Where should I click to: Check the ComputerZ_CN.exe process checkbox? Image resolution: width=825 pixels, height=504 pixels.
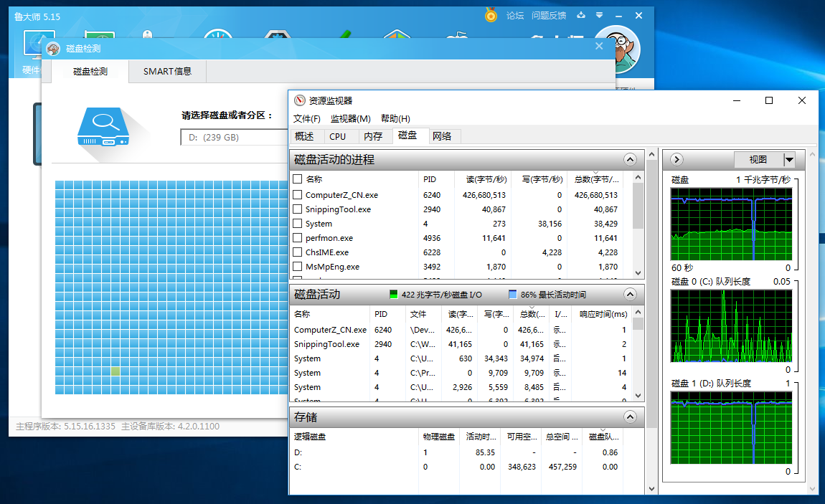298,195
